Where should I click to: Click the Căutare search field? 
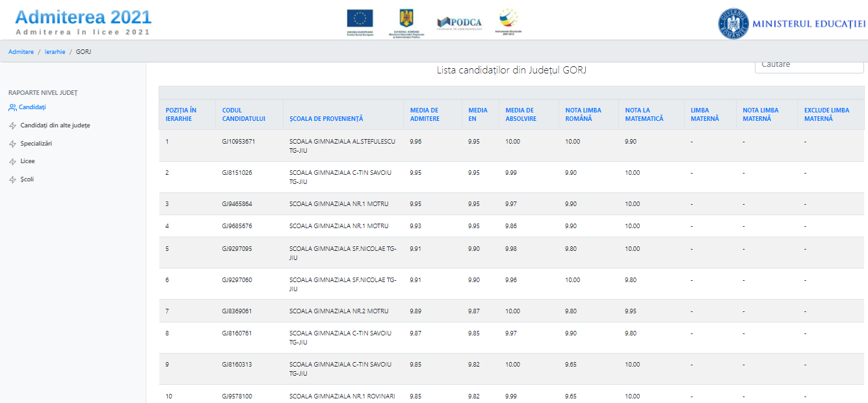pos(809,65)
